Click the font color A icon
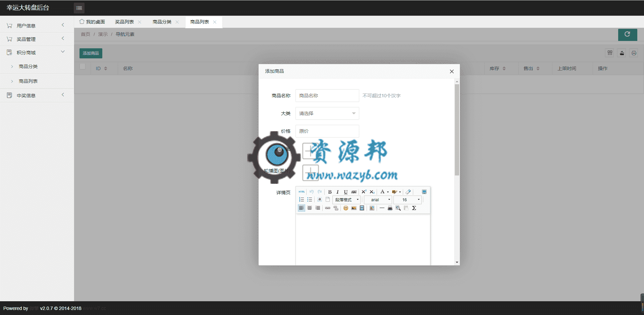The height and width of the screenshot is (315, 644). [382, 192]
